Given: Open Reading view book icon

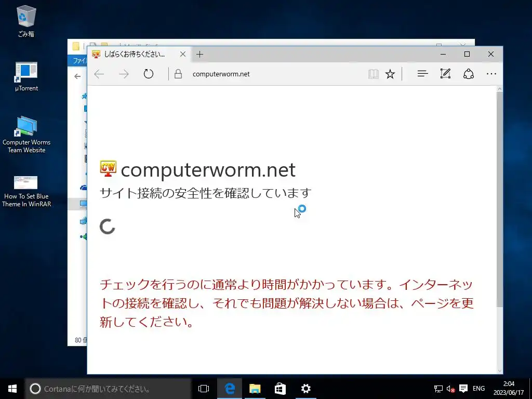Looking at the screenshot, I should (373, 74).
